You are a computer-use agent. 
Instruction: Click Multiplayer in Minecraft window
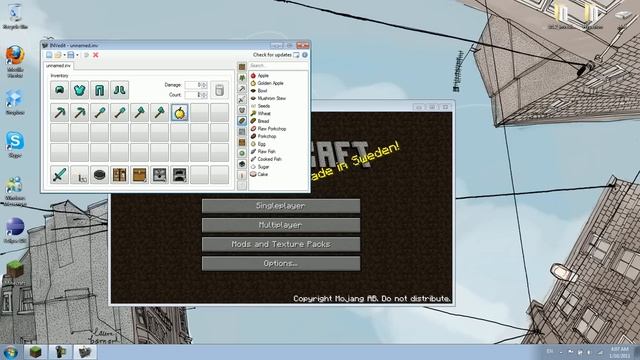[281, 225]
